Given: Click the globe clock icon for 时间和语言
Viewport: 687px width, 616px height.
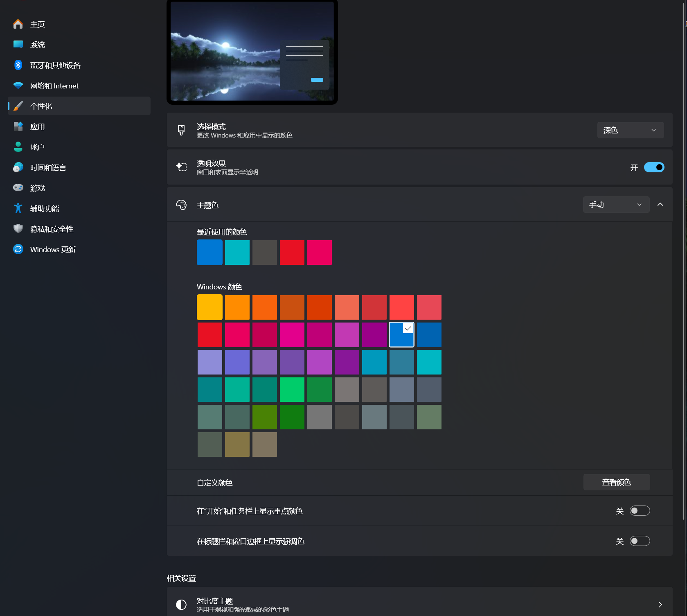Looking at the screenshot, I should (x=18, y=167).
